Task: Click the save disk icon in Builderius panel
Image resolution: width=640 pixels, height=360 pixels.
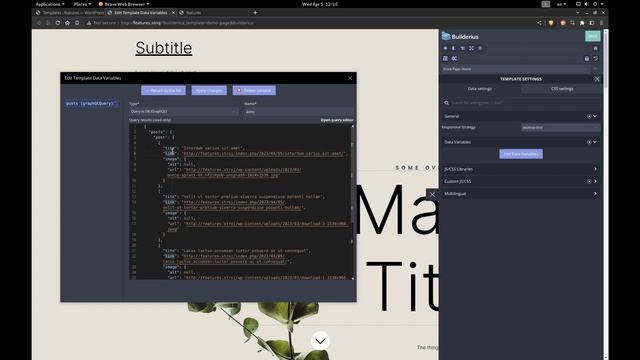Action: click(x=587, y=58)
